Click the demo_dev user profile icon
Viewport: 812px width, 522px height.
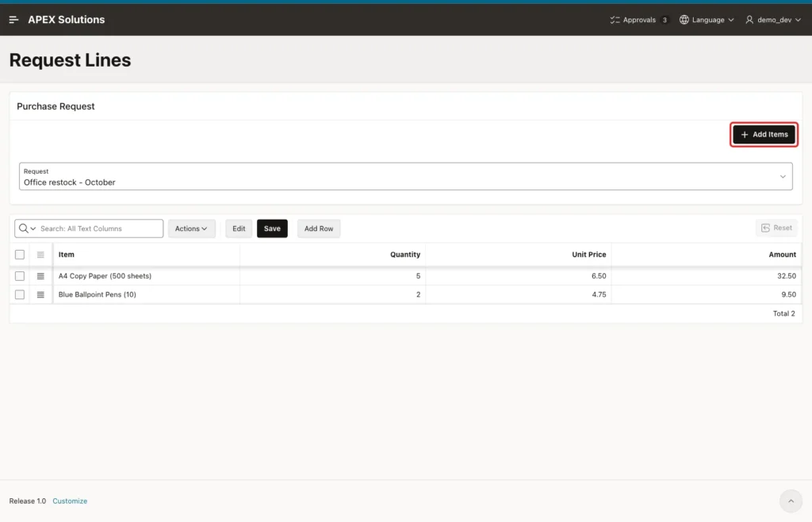pos(749,20)
